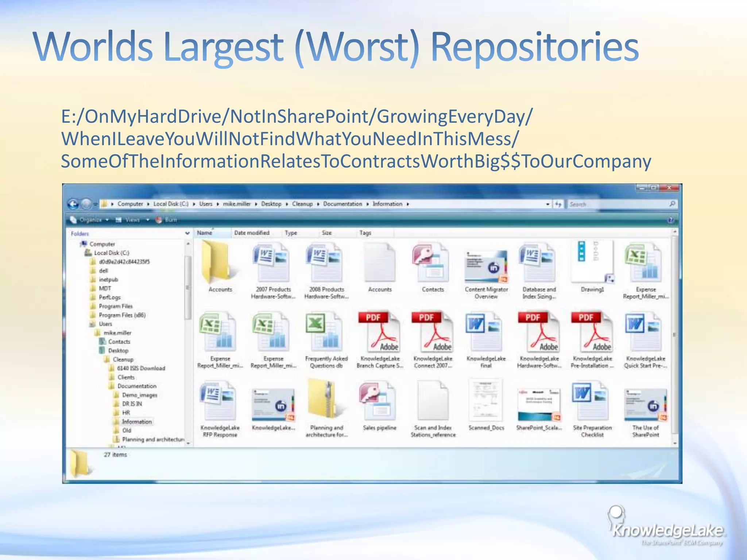Click the folder tree vertical scrollbar

(x=188, y=288)
